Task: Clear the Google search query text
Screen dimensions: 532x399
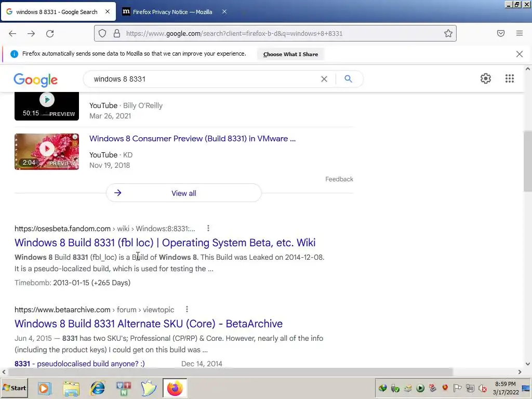Action: (x=324, y=79)
